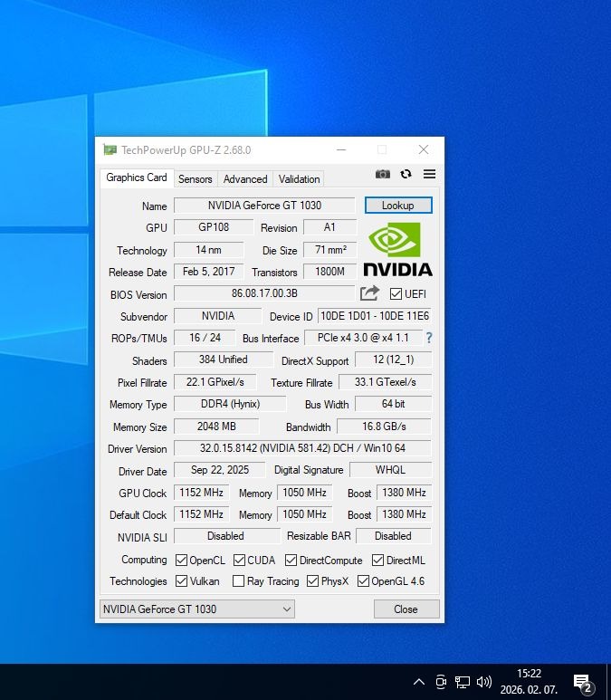Click the DirectX Support value 12 (12_1)
This screenshot has height=700, width=611.
(x=393, y=360)
